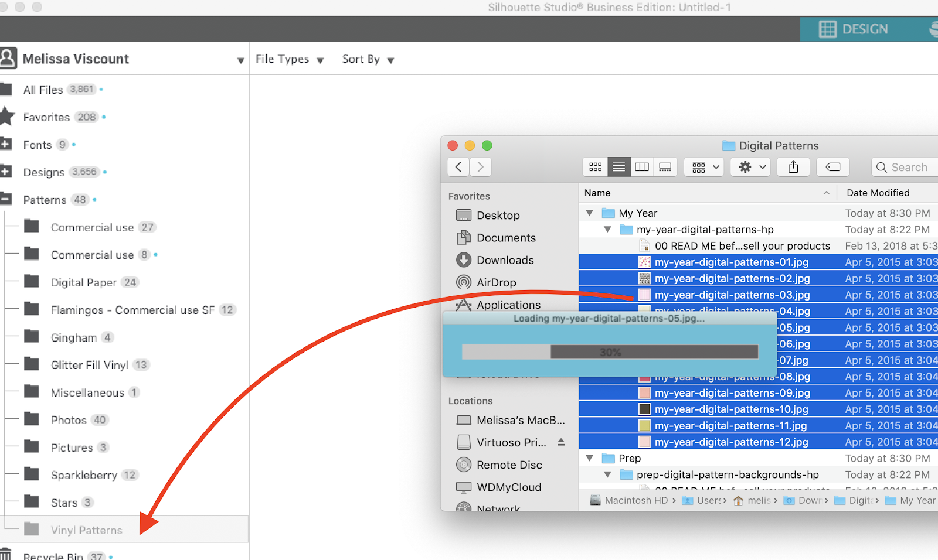Open the DESIGN tab in Silhouette Studio
Viewport: 938px width, 560px height.
(x=854, y=29)
